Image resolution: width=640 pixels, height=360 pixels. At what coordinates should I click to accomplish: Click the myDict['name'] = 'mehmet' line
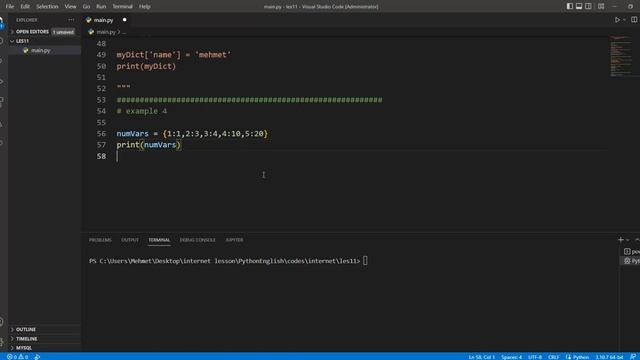(173, 55)
